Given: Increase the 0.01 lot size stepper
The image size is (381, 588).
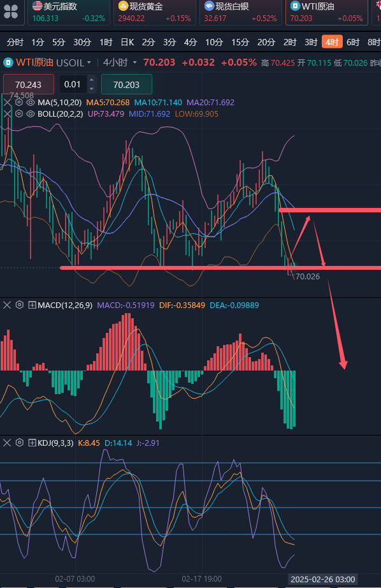Looking at the screenshot, I should point(91,80).
